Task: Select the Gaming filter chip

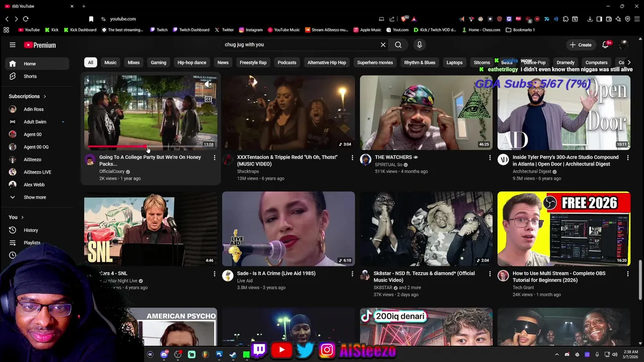Action: click(x=158, y=63)
